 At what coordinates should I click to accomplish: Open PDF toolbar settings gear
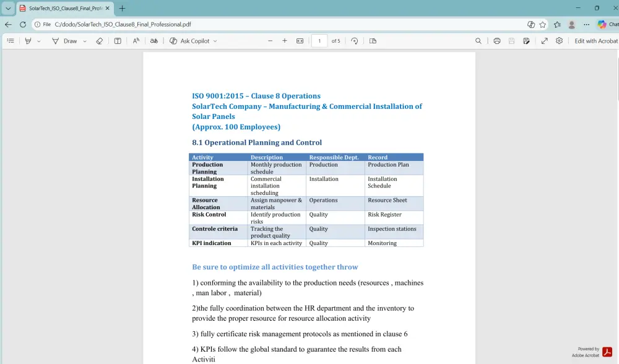(559, 41)
